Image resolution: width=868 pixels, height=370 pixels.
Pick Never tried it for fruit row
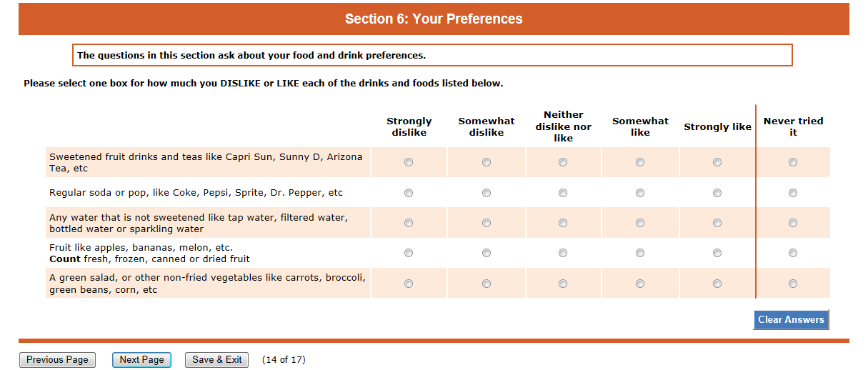pos(793,253)
